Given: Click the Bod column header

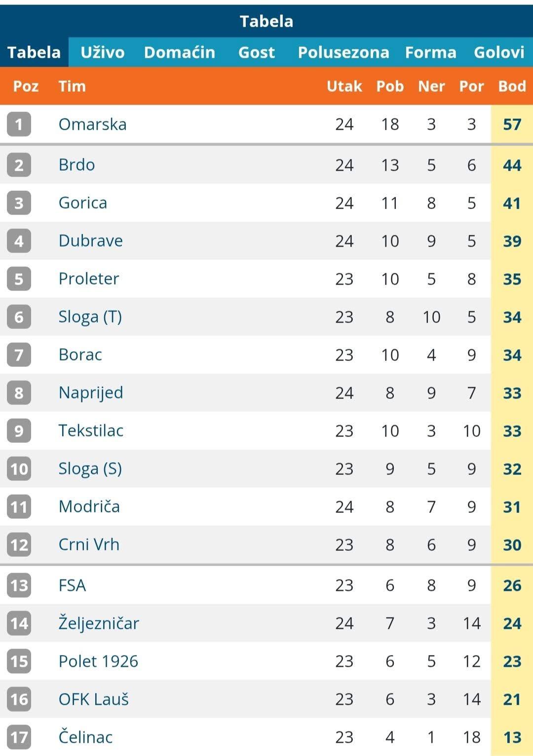Looking at the screenshot, I should [x=512, y=86].
